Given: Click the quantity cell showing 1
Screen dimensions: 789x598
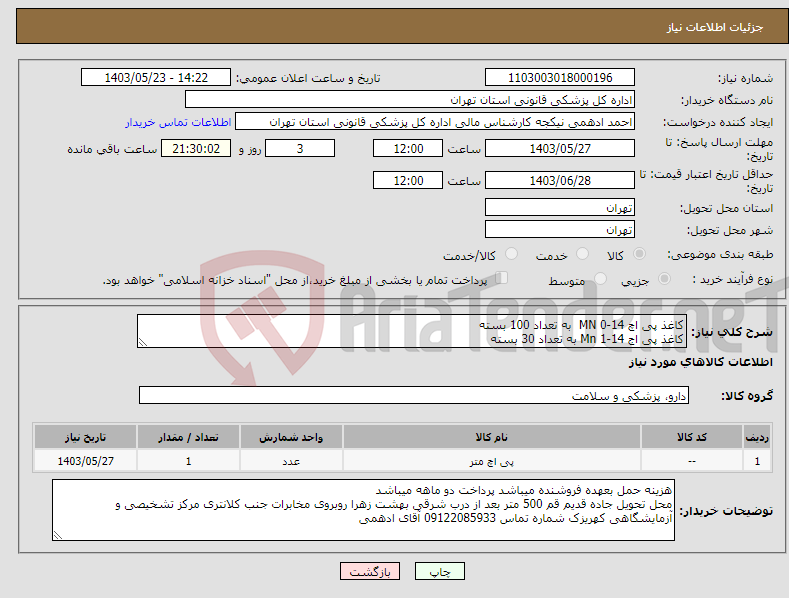Looking at the screenshot, I should pyautogui.click(x=188, y=461).
